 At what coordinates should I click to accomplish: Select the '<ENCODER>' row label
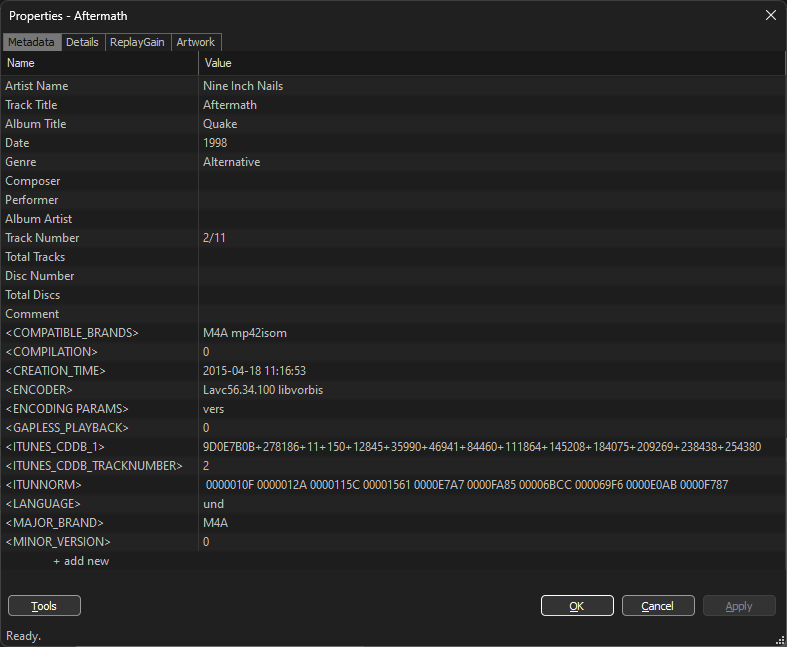[x=39, y=390]
